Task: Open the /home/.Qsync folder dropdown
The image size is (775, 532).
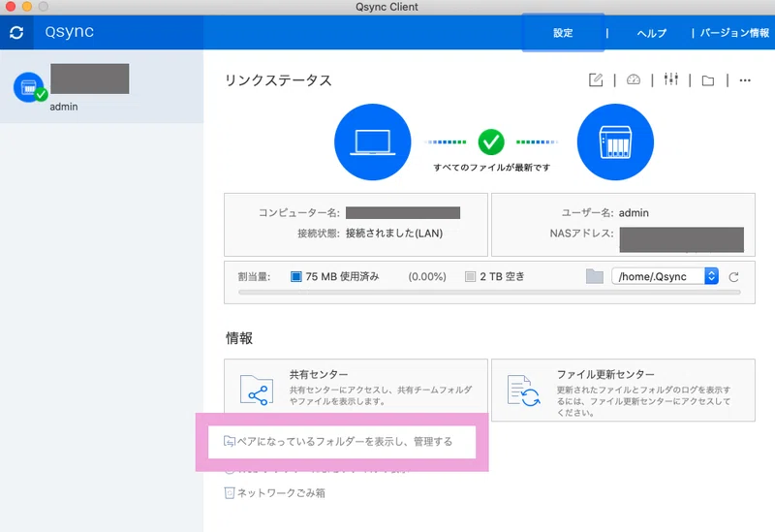Action: tap(665, 276)
